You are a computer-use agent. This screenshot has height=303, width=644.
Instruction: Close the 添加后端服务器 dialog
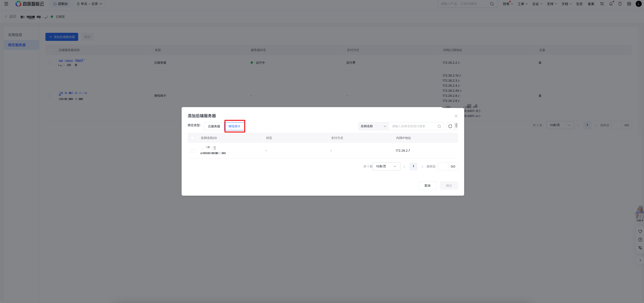[x=456, y=116]
